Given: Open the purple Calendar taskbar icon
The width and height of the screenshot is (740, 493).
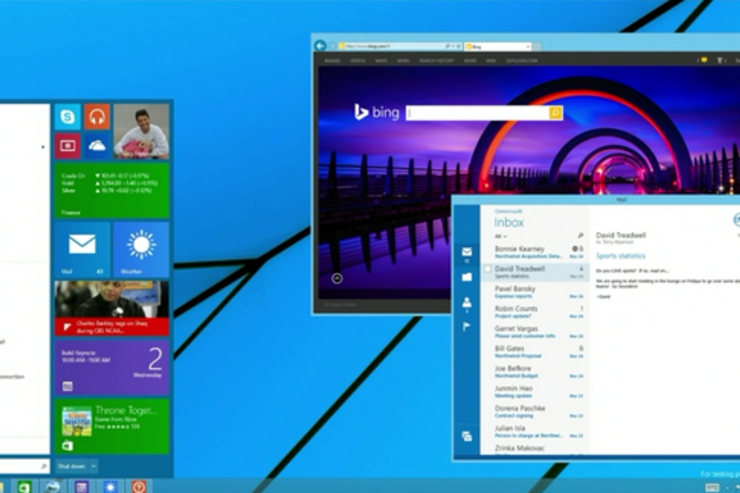Looking at the screenshot, I should point(81,486).
